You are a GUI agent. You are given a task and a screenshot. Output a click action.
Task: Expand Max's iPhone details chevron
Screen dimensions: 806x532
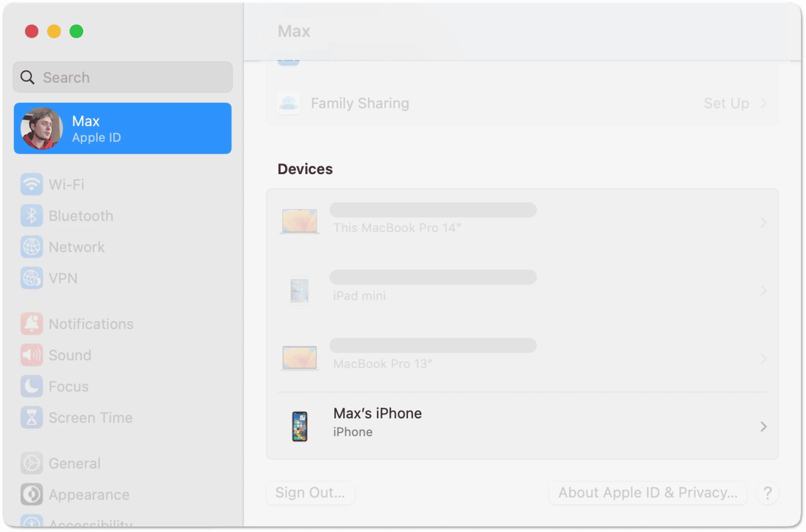763,426
